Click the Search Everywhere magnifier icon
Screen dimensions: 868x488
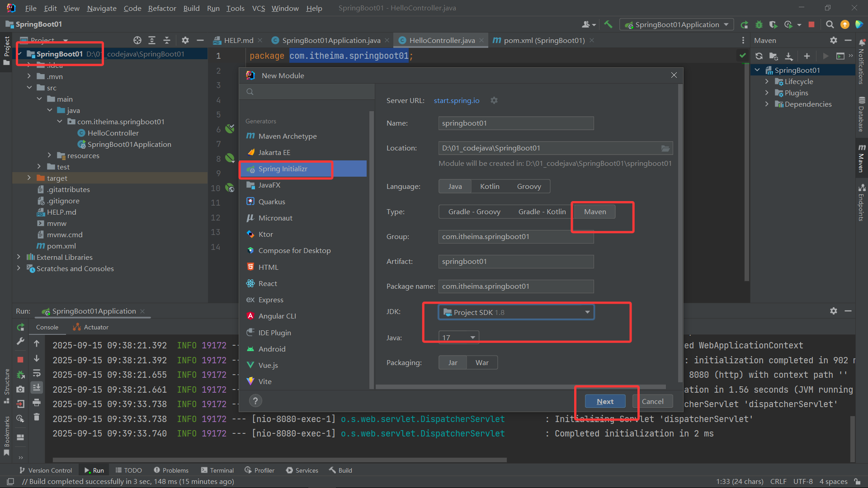[830, 24]
